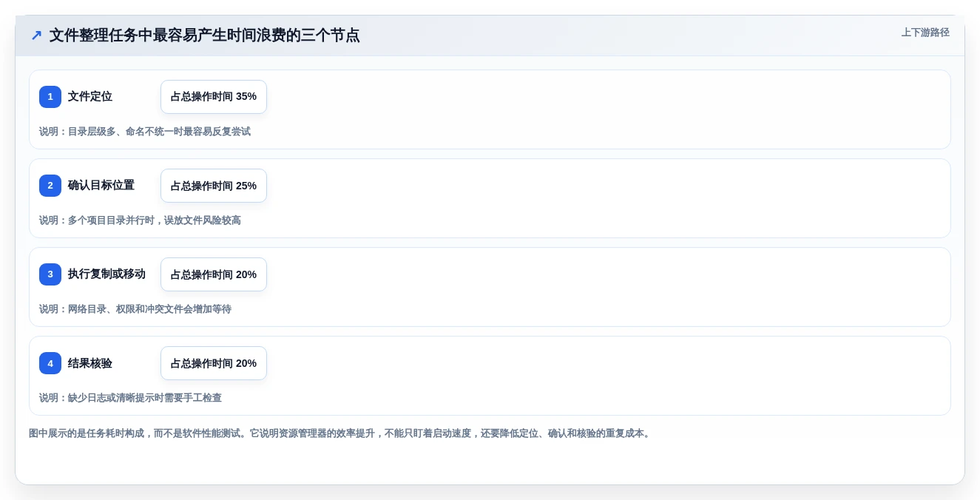Click the time pill next to 执行复制或移动
The height and width of the screenshot is (500, 980).
(214, 274)
